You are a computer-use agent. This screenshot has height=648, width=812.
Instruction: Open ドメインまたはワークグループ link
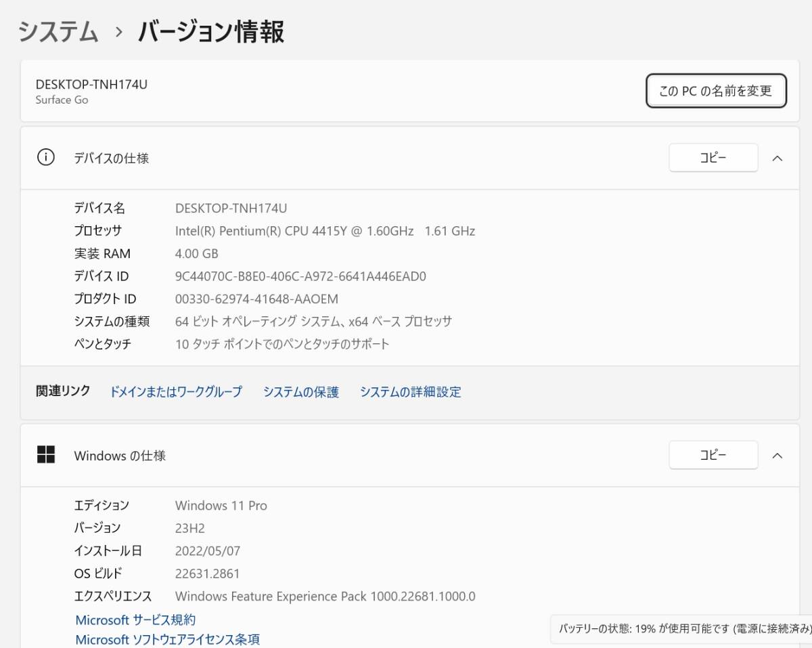click(176, 391)
